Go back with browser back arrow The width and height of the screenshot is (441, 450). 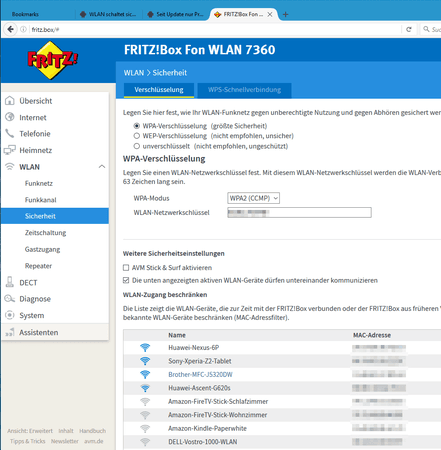11,29
